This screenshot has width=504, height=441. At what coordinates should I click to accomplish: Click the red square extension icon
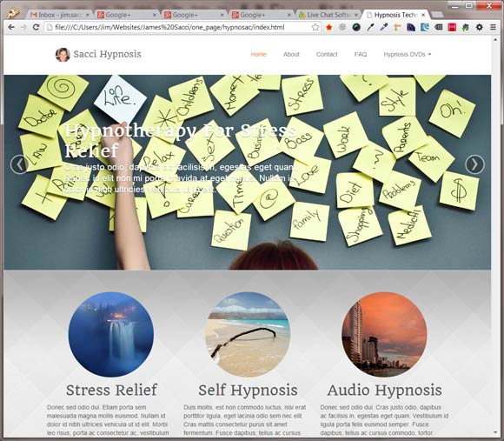[x=452, y=27]
